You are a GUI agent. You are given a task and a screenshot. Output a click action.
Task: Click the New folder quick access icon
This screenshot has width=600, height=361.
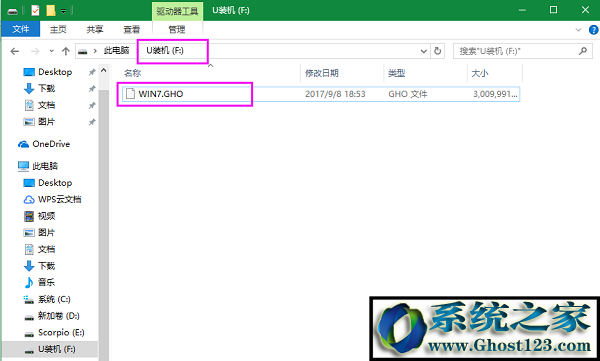point(51,10)
